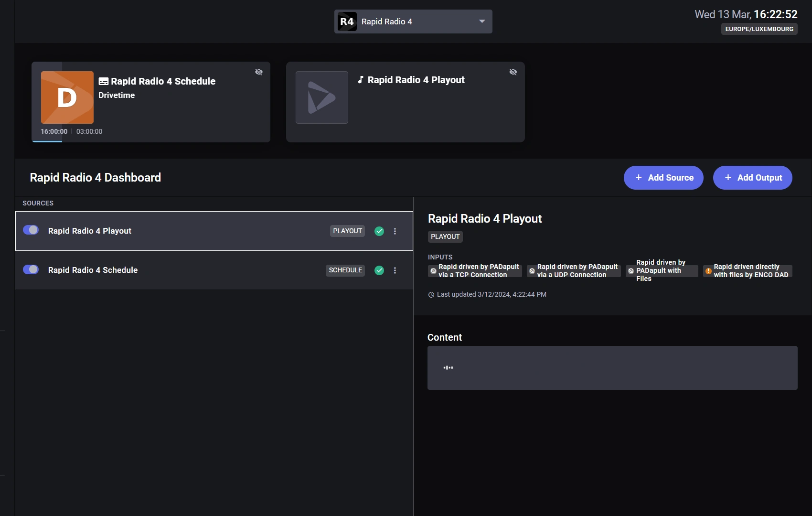Screen dimensions: 812x516
Task: Click the schedule icon beside Rapid Radio 4 Schedule
Action: pos(103,82)
